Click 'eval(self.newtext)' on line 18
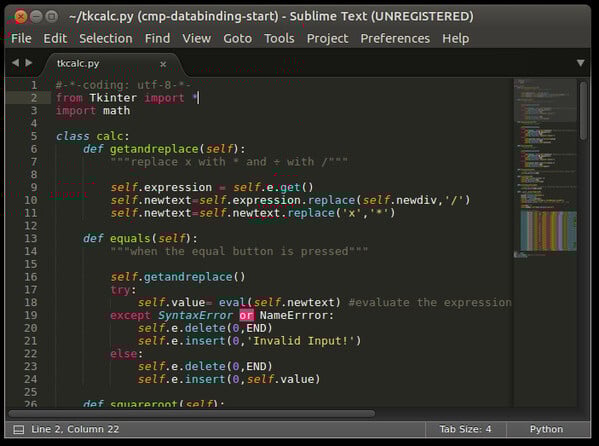This screenshot has height=446, width=599. pyautogui.click(x=279, y=302)
